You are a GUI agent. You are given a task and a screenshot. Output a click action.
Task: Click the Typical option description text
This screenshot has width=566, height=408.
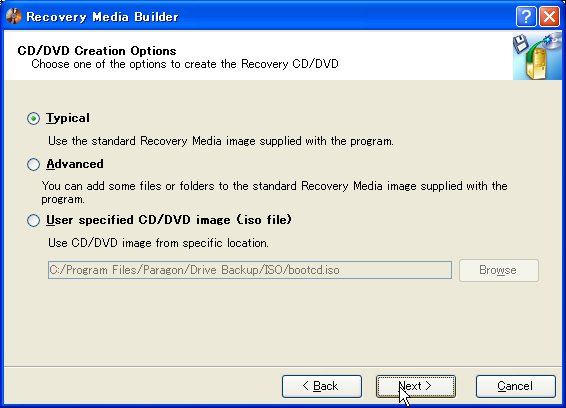coord(221,141)
